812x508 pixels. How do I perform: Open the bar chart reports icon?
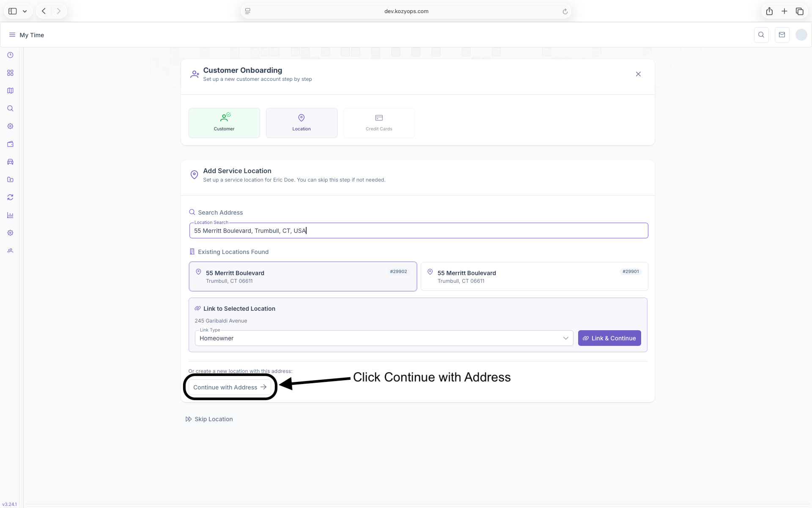pyautogui.click(x=10, y=215)
